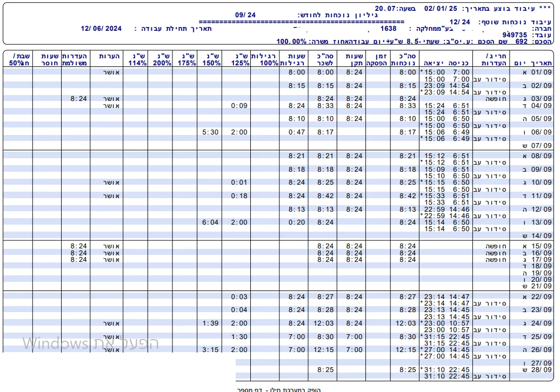Viewport: 560px width, 392px height.
Task: Click the שעות רגילות column header
Action: click(x=292, y=59)
